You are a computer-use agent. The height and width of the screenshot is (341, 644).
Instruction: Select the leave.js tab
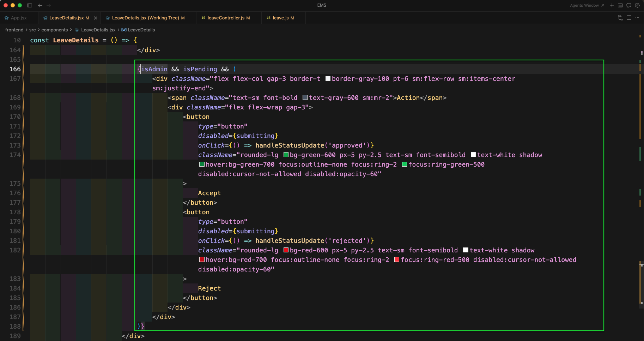tap(280, 18)
